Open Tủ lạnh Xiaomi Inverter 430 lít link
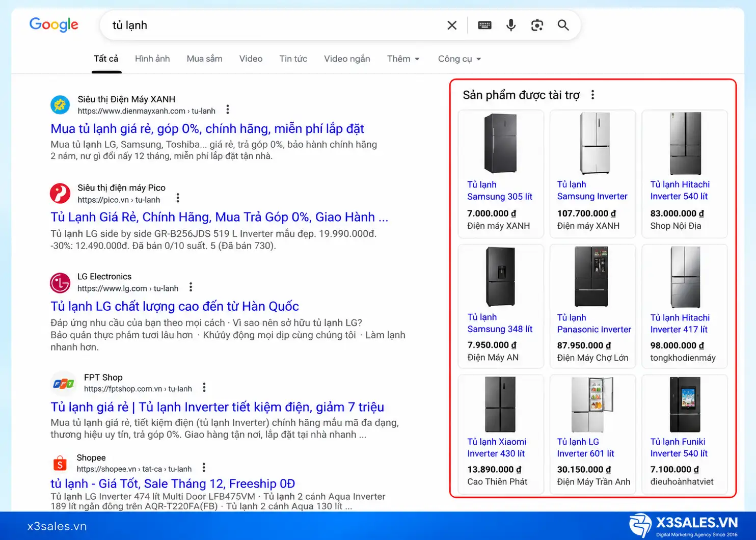 [497, 448]
